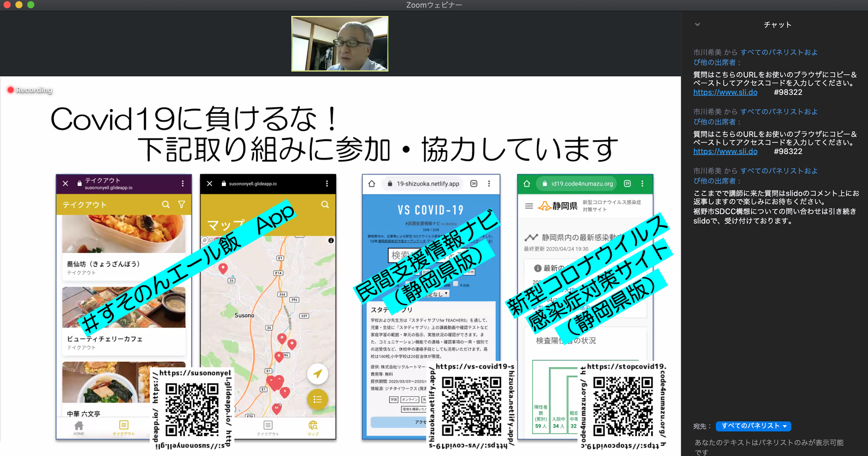Tap the マップ globe tab
The image size is (868, 456).
(x=313, y=428)
